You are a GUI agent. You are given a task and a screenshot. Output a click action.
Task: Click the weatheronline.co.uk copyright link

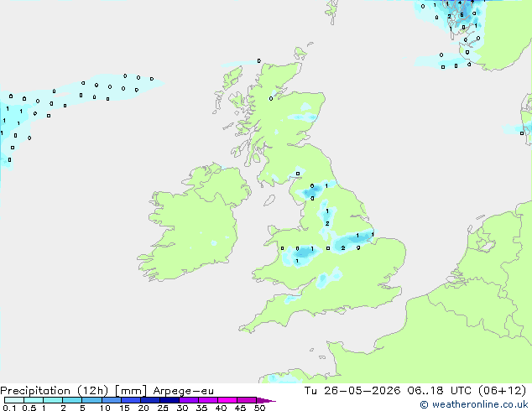pos(474,404)
